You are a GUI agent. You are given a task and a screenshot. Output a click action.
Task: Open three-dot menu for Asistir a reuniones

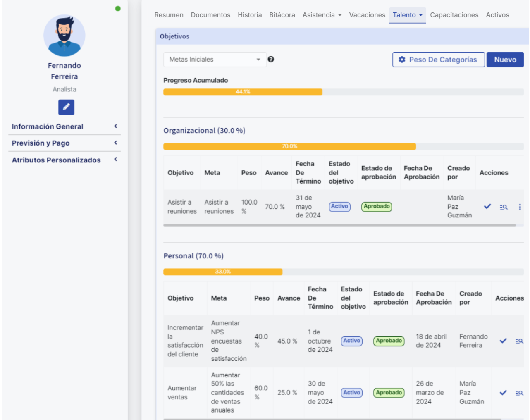tap(520, 207)
